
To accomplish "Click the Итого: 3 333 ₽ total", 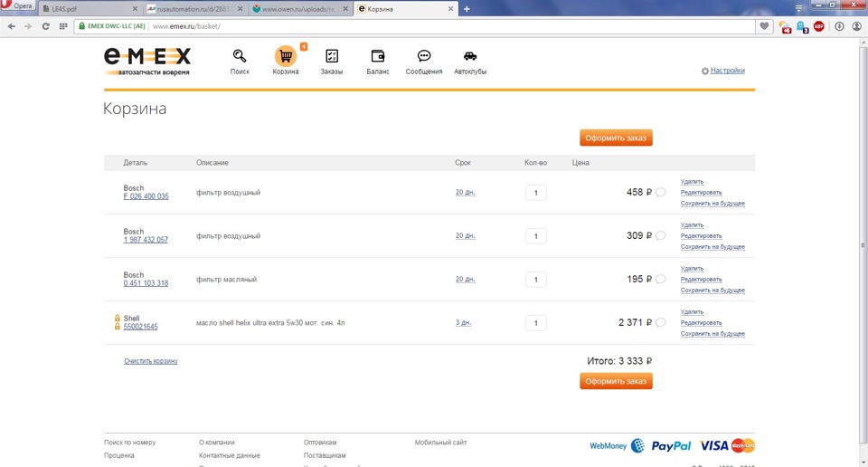I will click(619, 361).
